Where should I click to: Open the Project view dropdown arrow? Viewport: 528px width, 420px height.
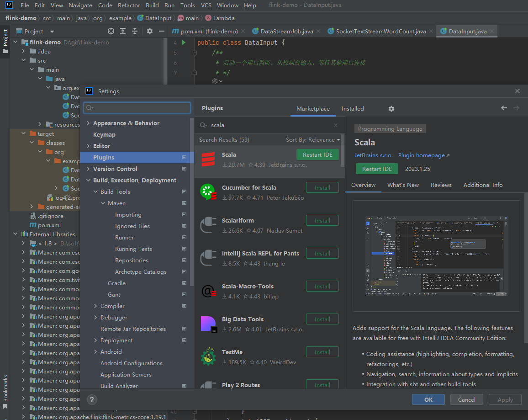pos(52,32)
